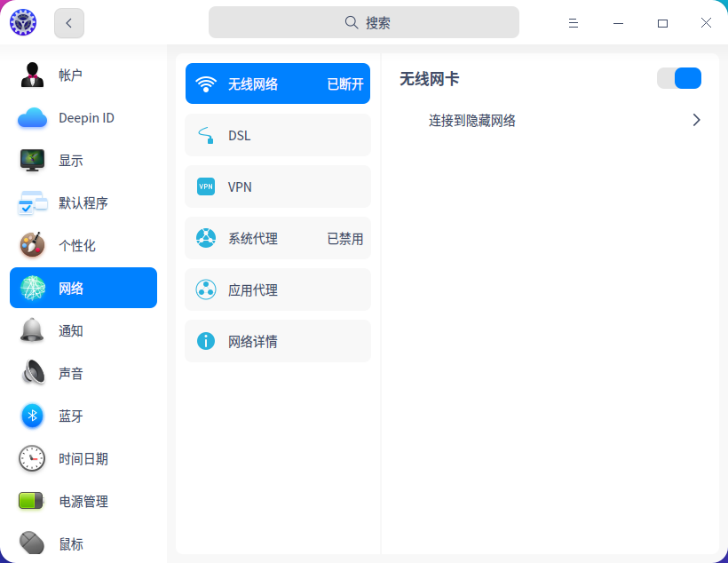728x563 pixels.
Task: Open the 鼠标 mouse icon
Action: (32, 543)
